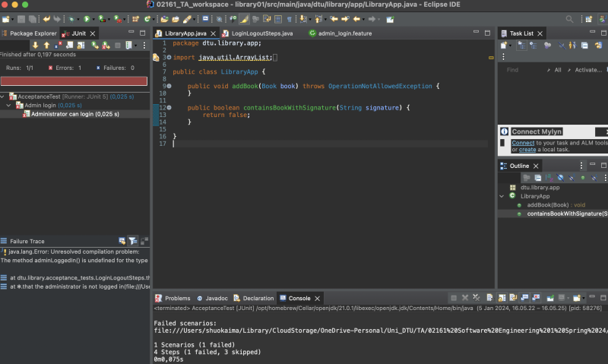
Task: Click the green Run button in main toolbar
Action: point(87,19)
